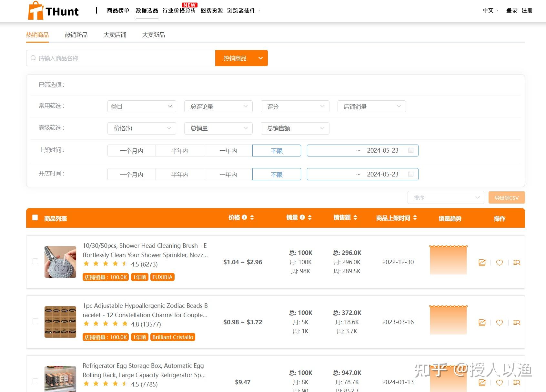Sort products by 销售额 using the sort arrows
Image resolution: width=546 pixels, height=392 pixels.
coord(355,217)
